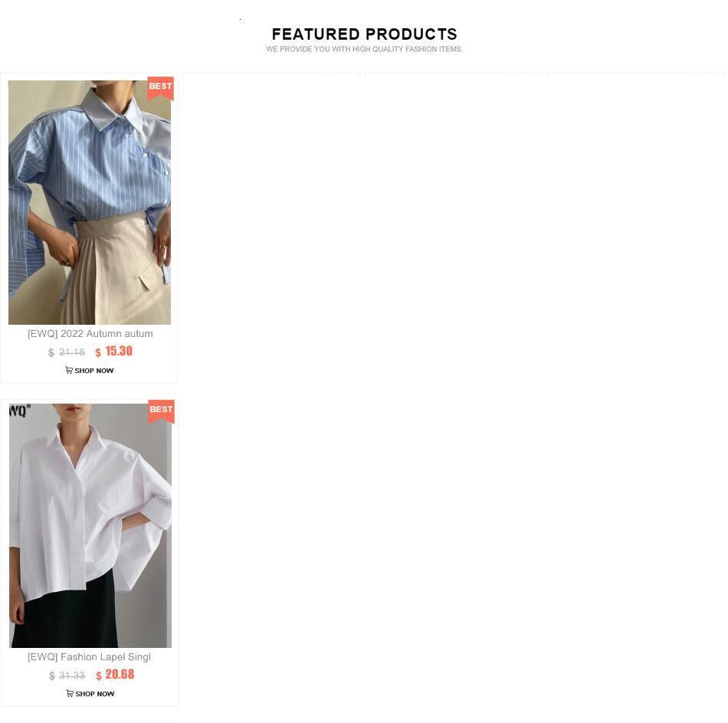728x723 pixels.
Task: Click the crossed-out price 31.33
Action: pyautogui.click(x=72, y=676)
